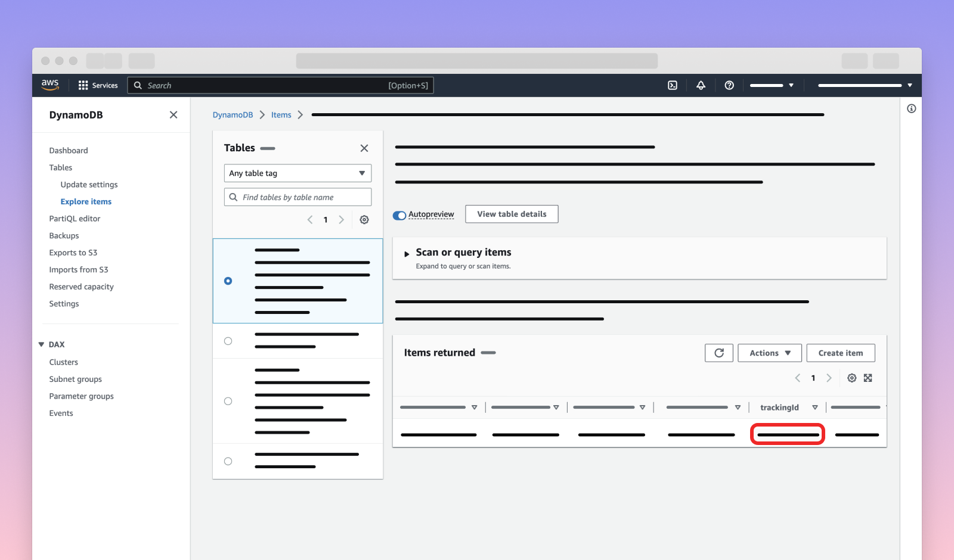954x560 pixels.
Task: Select the second table radio button
Action: (x=228, y=341)
